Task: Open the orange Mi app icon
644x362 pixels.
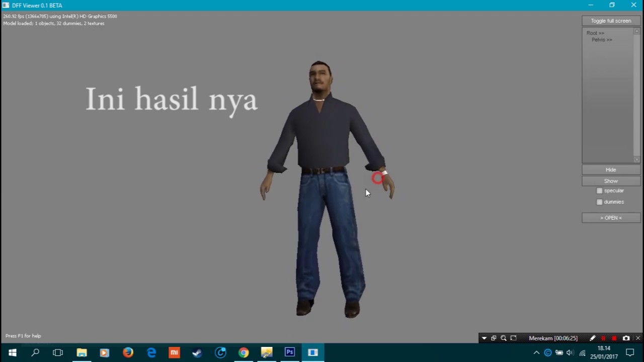Action: click(174, 352)
